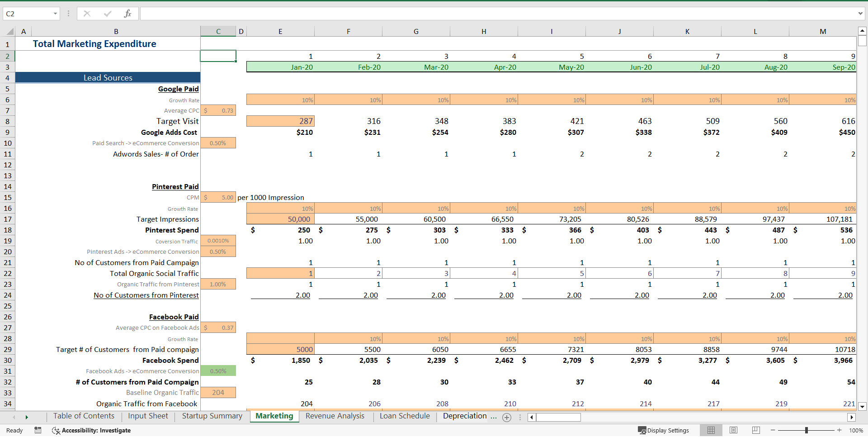Select the Facebook Paid heading cell
Image resolution: width=868 pixels, height=437 pixels.
click(x=108, y=317)
